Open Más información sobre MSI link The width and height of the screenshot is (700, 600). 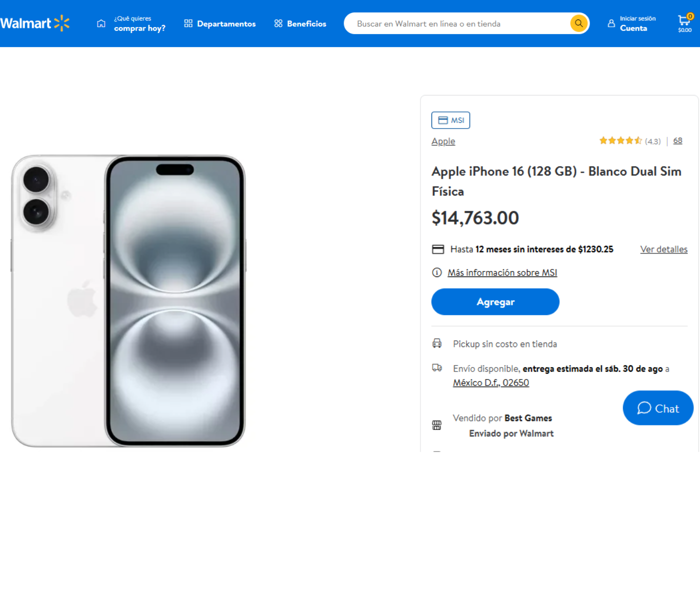click(x=502, y=272)
